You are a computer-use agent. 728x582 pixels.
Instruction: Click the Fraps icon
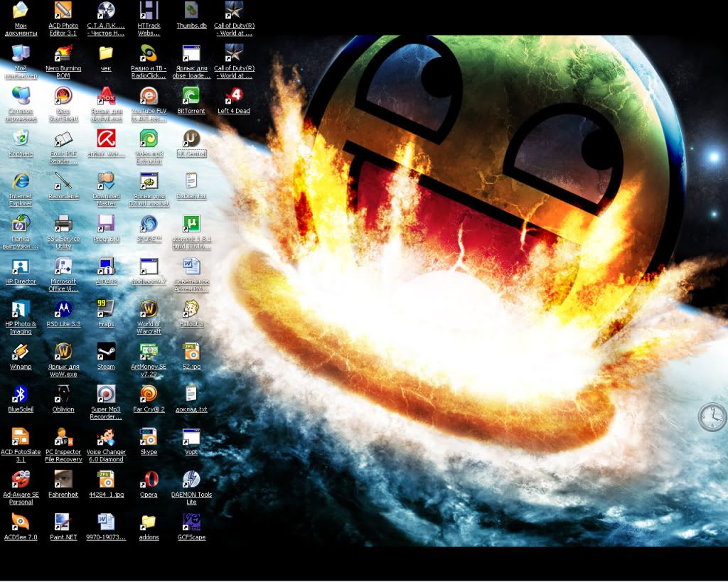coord(106,309)
